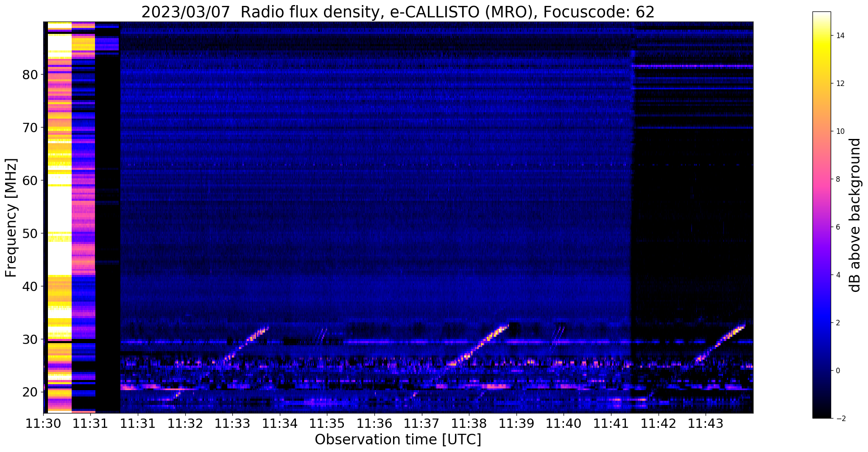Click the 20 MHz frequency tick label
This screenshot has width=868, height=452.
(x=30, y=392)
